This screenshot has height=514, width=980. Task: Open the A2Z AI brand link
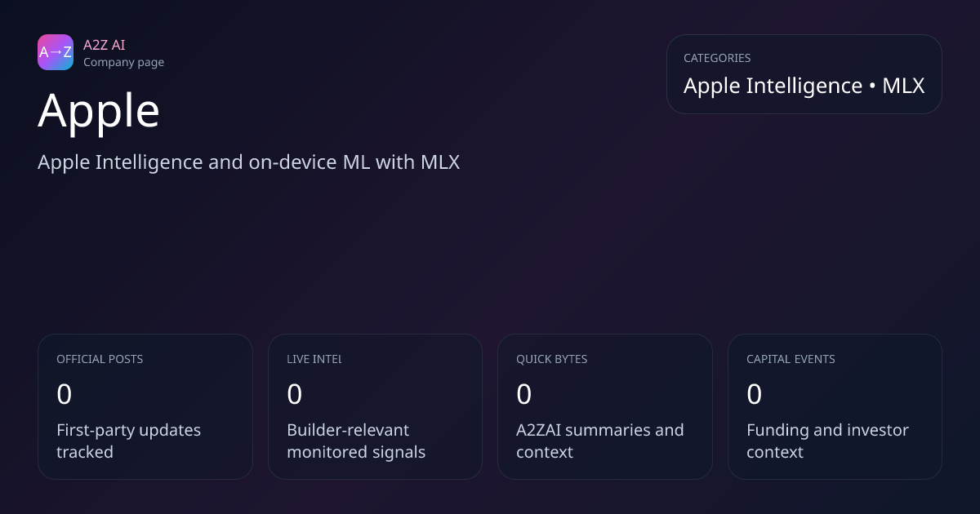pyautogui.click(x=104, y=45)
